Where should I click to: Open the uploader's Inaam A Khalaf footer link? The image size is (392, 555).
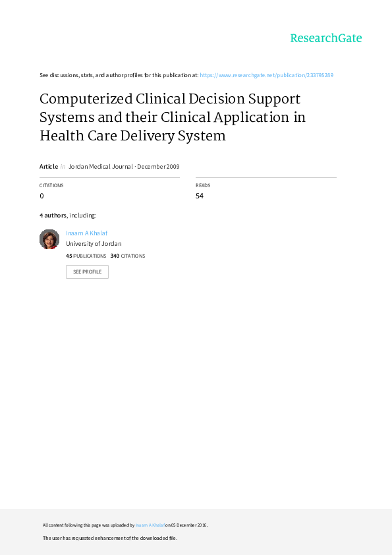[150, 525]
